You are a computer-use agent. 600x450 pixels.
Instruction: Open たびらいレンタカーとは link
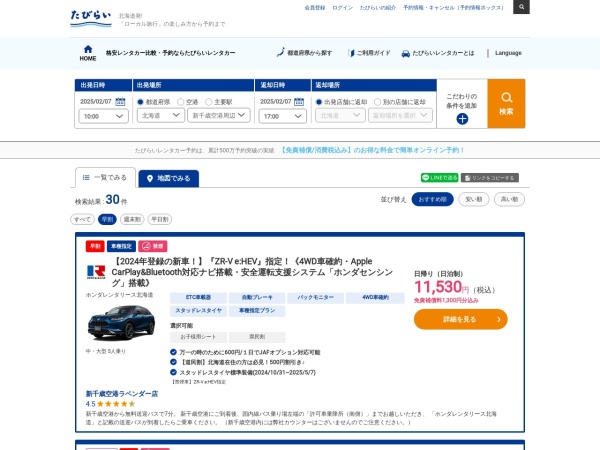pyautogui.click(x=438, y=53)
